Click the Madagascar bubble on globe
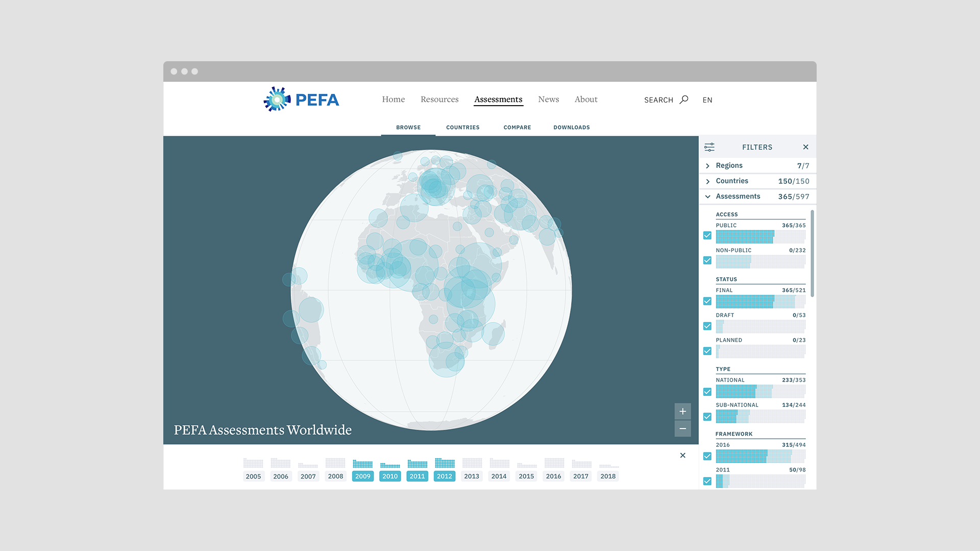 [494, 334]
